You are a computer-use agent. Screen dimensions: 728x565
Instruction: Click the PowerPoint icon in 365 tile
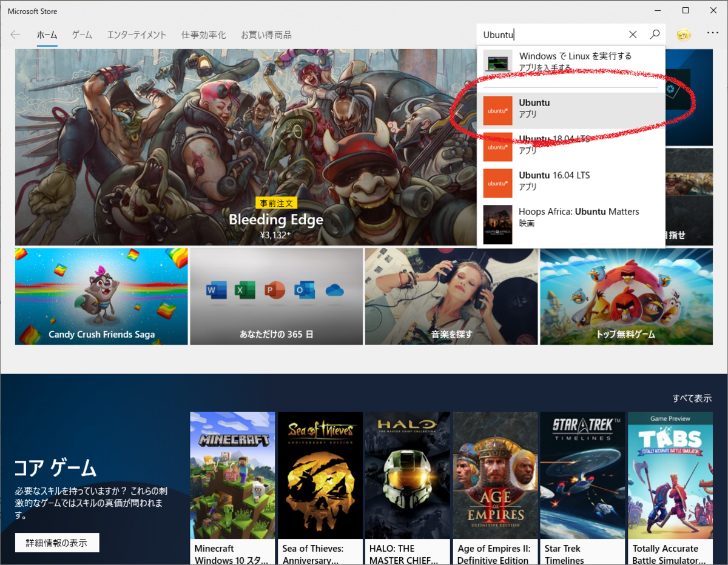pos(275,291)
